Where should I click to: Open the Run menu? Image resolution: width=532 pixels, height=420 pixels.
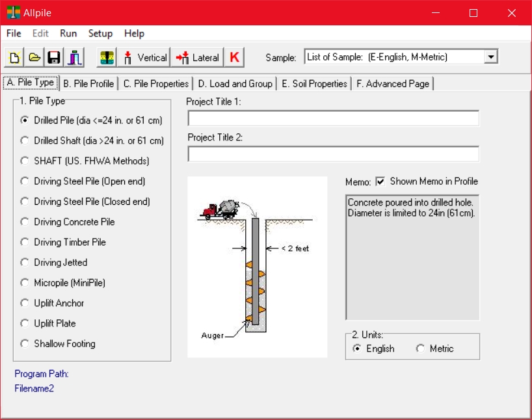pyautogui.click(x=68, y=33)
